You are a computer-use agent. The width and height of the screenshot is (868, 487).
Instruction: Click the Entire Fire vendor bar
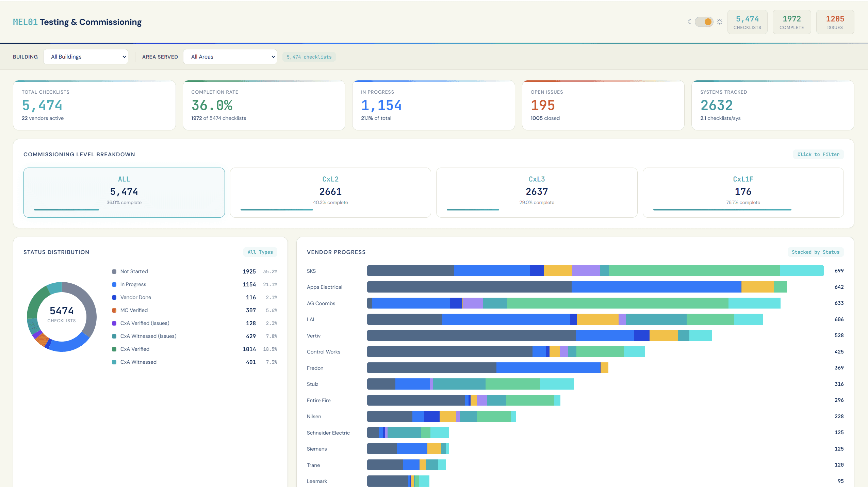pyautogui.click(x=464, y=400)
